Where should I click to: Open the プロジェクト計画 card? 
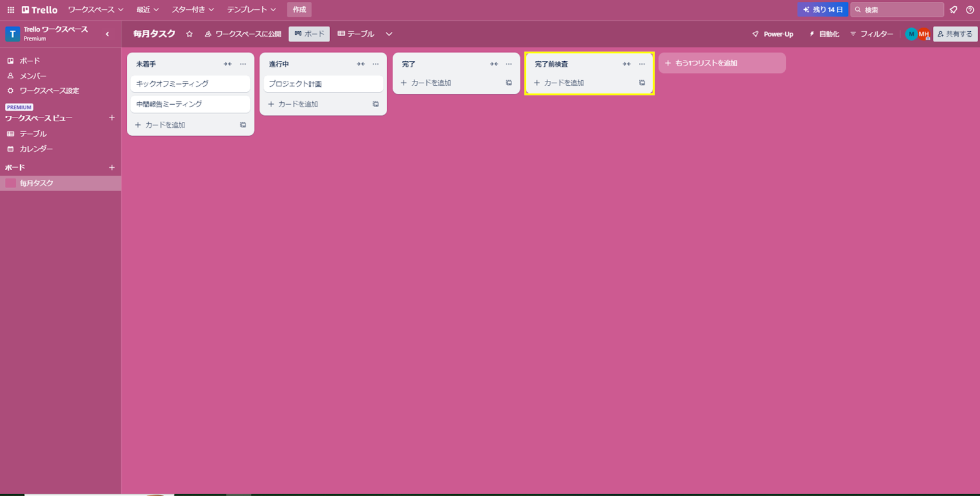point(323,84)
